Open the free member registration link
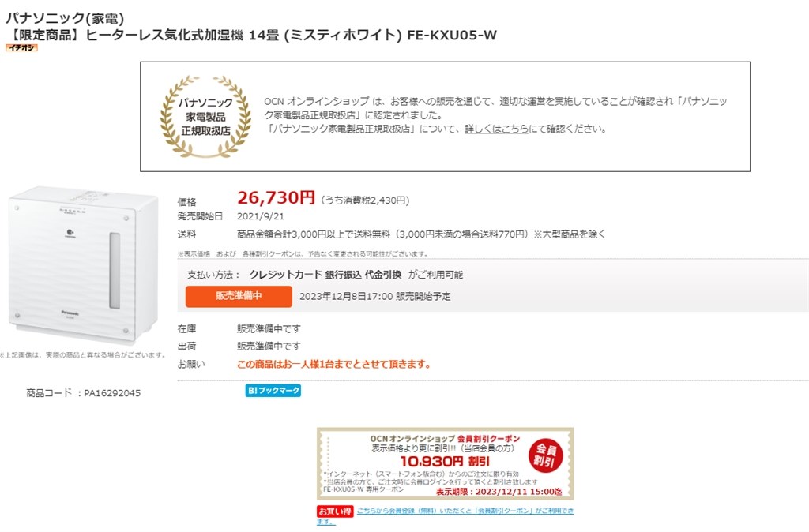This screenshot has height=532, width=809. coord(446,515)
